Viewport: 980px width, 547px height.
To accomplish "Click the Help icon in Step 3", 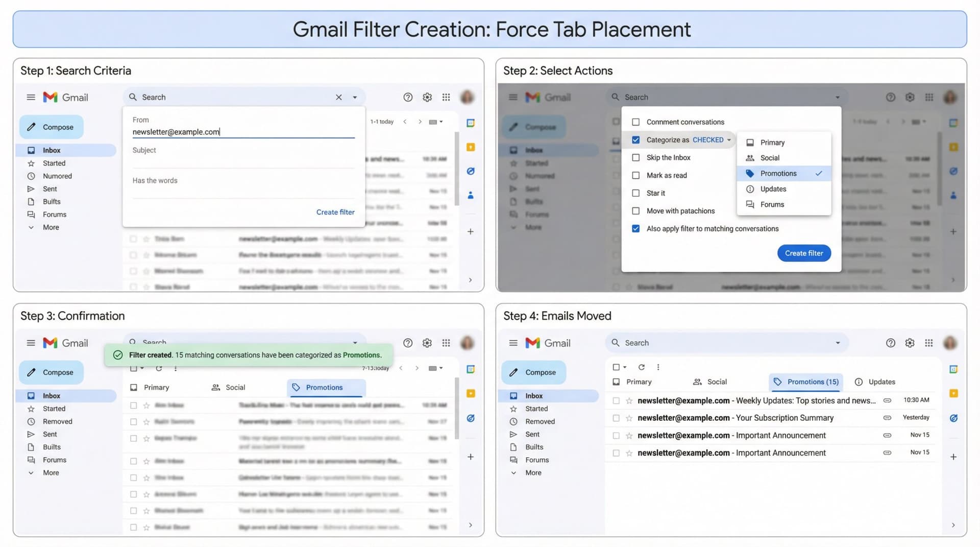I will (408, 343).
